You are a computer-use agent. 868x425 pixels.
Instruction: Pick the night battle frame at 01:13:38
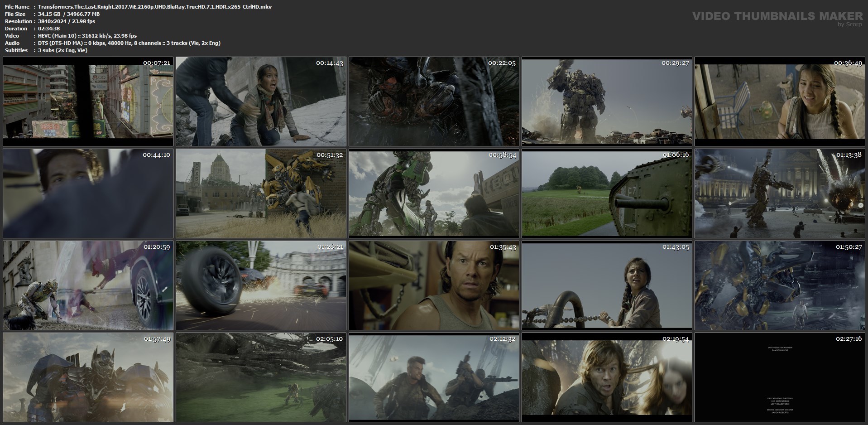780,193
